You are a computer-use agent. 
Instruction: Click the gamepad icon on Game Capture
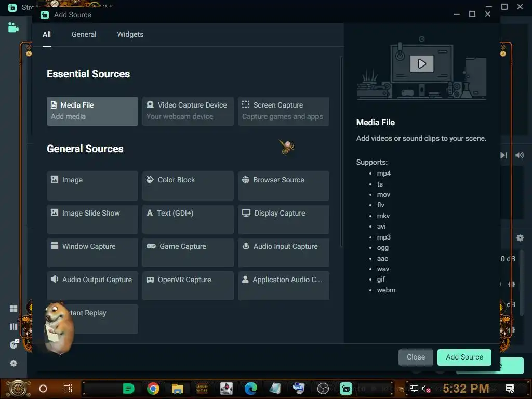click(151, 246)
